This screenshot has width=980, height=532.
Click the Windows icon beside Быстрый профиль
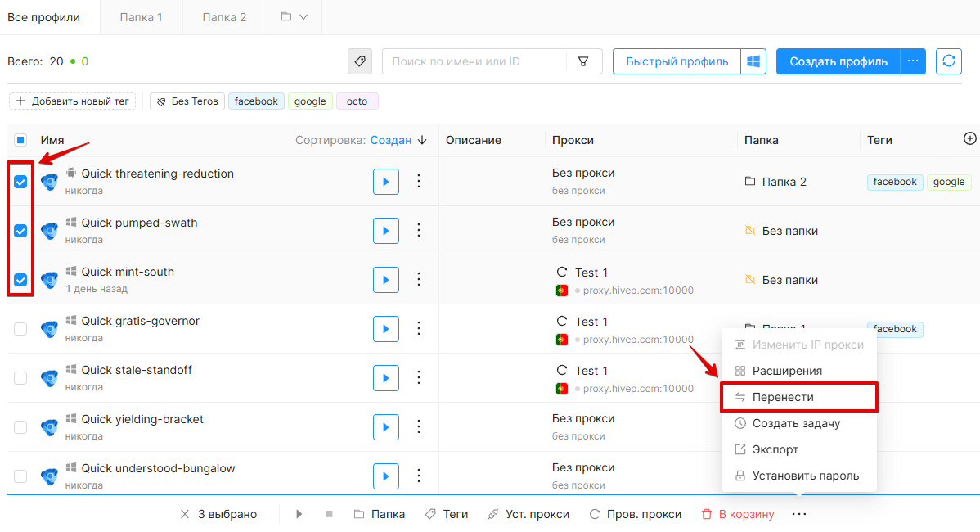tap(753, 61)
